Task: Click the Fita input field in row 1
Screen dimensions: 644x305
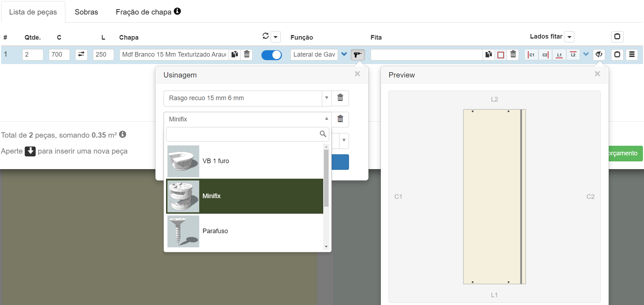Action: pos(426,54)
